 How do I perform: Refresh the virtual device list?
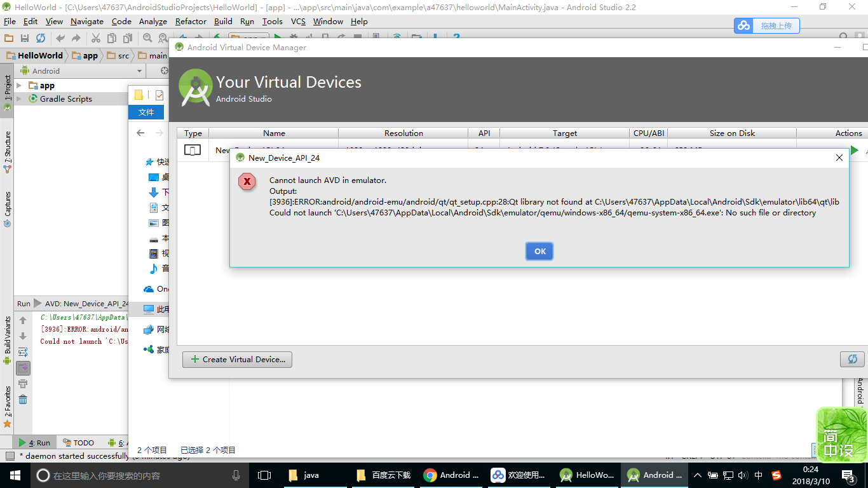[x=852, y=359]
